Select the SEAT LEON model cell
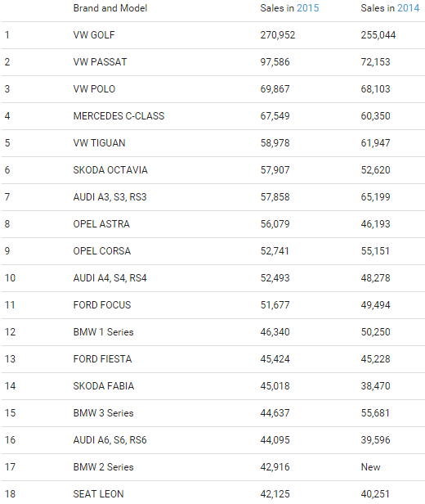 tap(98, 494)
